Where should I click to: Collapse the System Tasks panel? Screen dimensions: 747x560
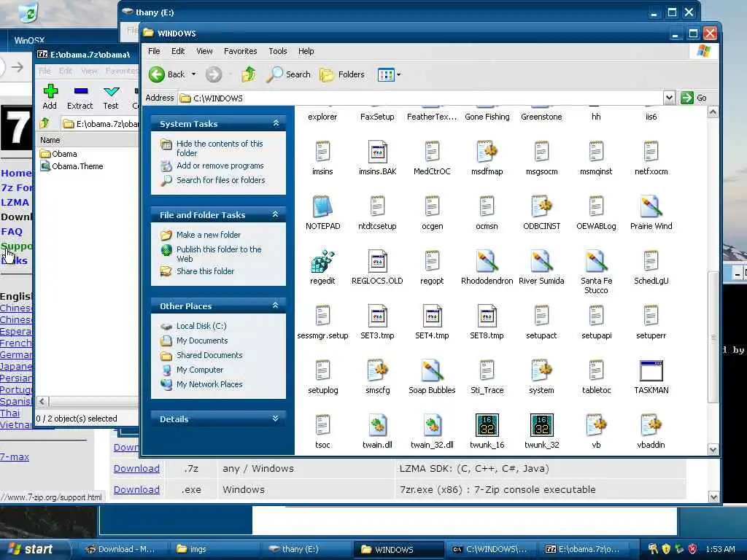coord(275,123)
